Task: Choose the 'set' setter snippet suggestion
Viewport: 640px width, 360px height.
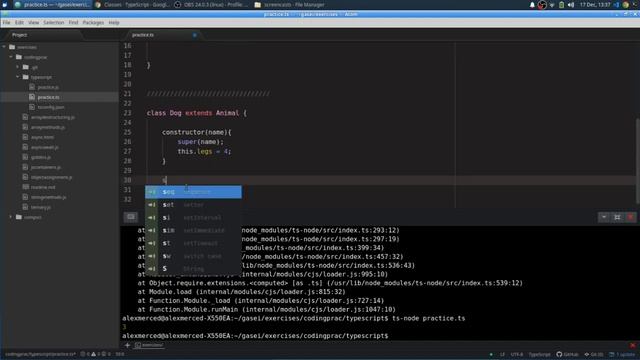Action: coord(193,205)
